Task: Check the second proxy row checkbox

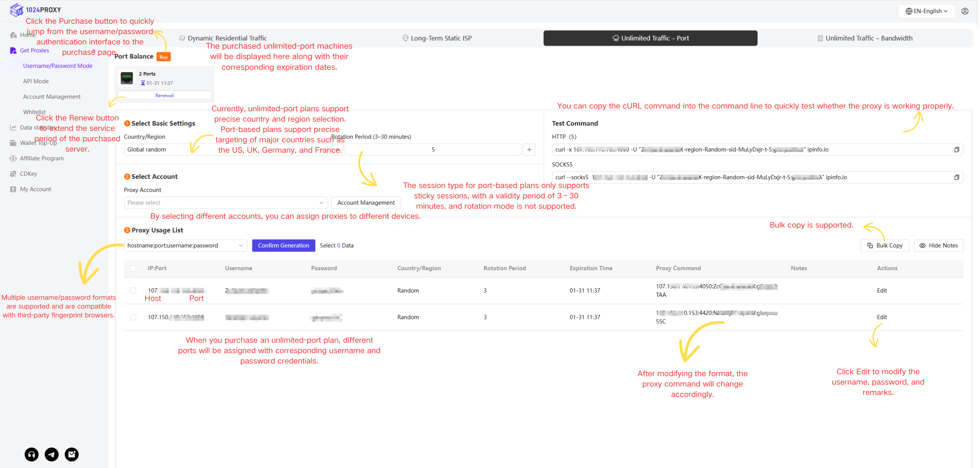Action: (x=133, y=317)
